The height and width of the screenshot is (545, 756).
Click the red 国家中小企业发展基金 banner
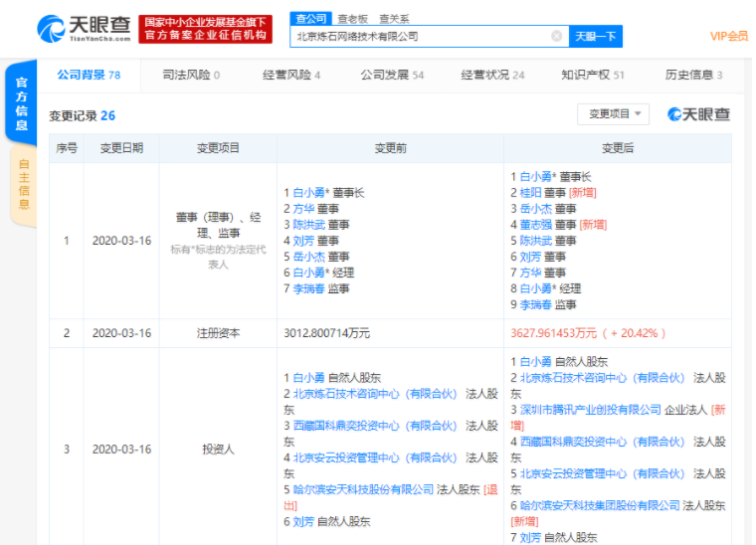(x=205, y=29)
